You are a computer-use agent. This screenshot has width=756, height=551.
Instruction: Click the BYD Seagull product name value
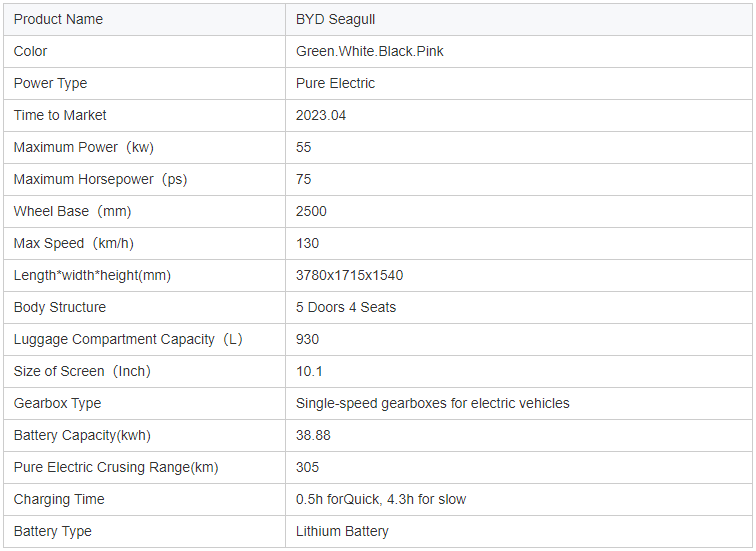pos(336,19)
